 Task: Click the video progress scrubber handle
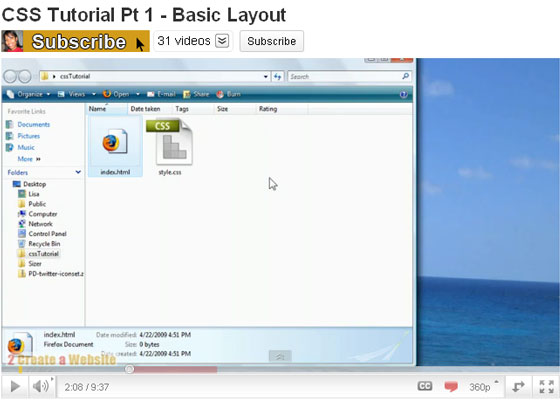(x=130, y=369)
